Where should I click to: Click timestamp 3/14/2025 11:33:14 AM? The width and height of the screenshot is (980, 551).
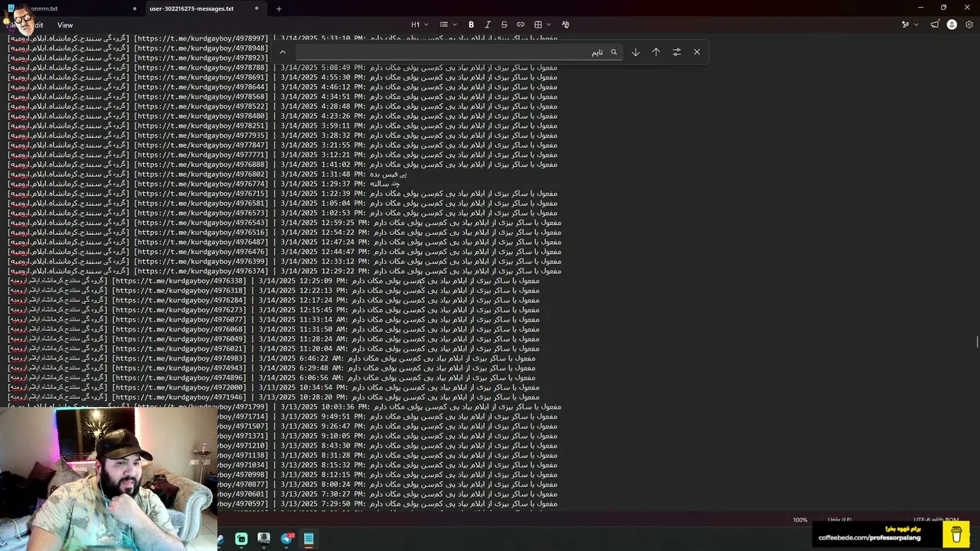point(302,319)
